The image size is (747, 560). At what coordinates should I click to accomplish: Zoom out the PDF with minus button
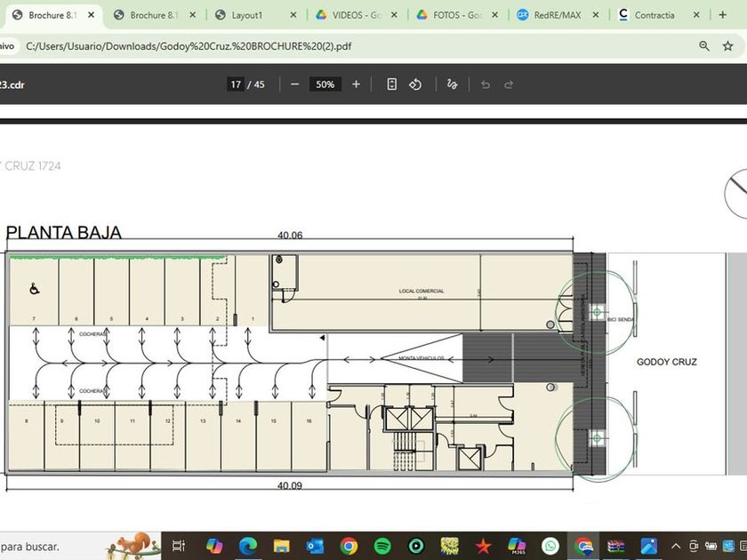pos(294,84)
